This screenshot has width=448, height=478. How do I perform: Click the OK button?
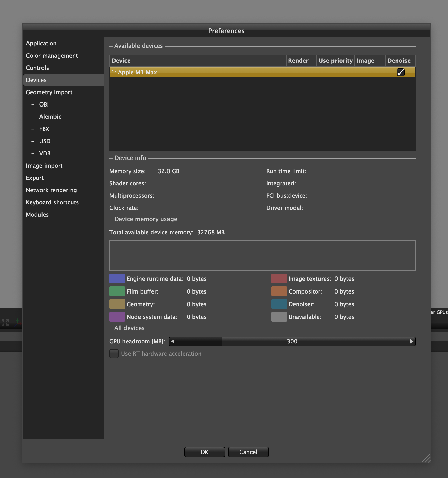coord(204,452)
